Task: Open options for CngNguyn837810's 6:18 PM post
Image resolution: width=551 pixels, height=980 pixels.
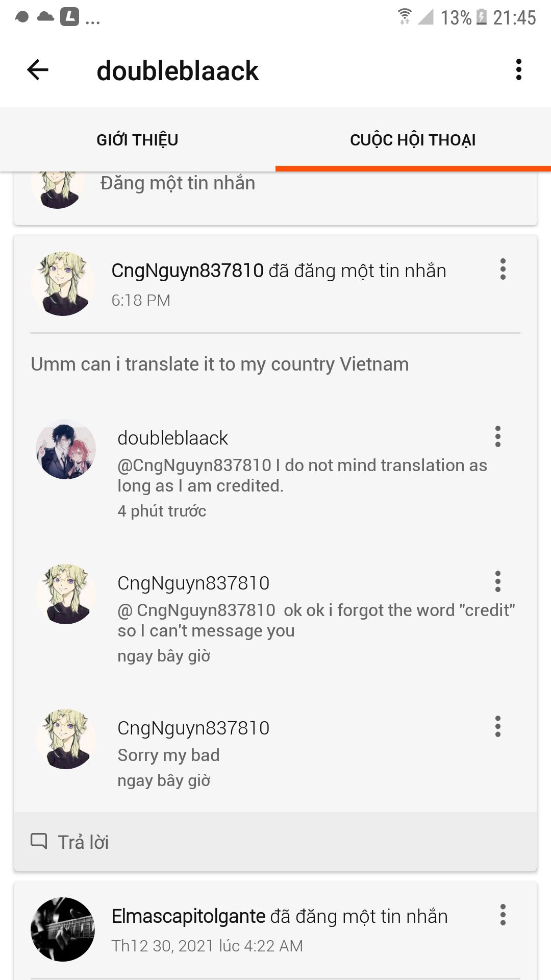Action: tap(503, 269)
